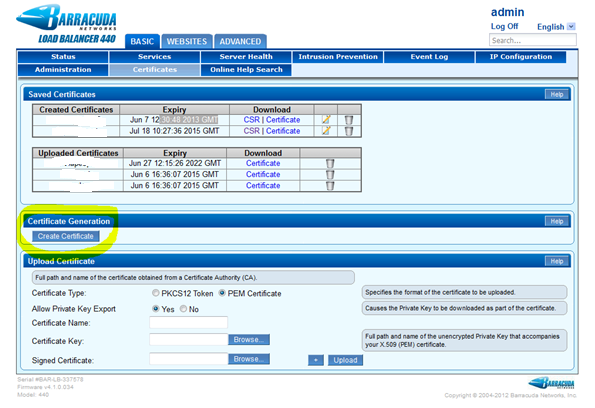Download Certificate in middle uploaded row
Image resolution: width=595 pixels, height=408 pixels.
click(x=263, y=175)
